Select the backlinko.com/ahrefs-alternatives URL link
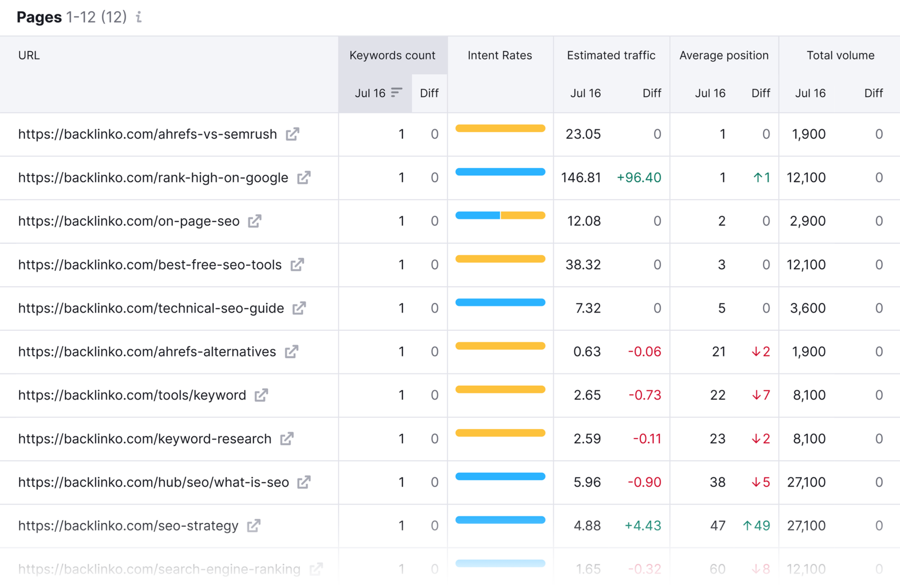900x588 pixels. click(x=146, y=351)
